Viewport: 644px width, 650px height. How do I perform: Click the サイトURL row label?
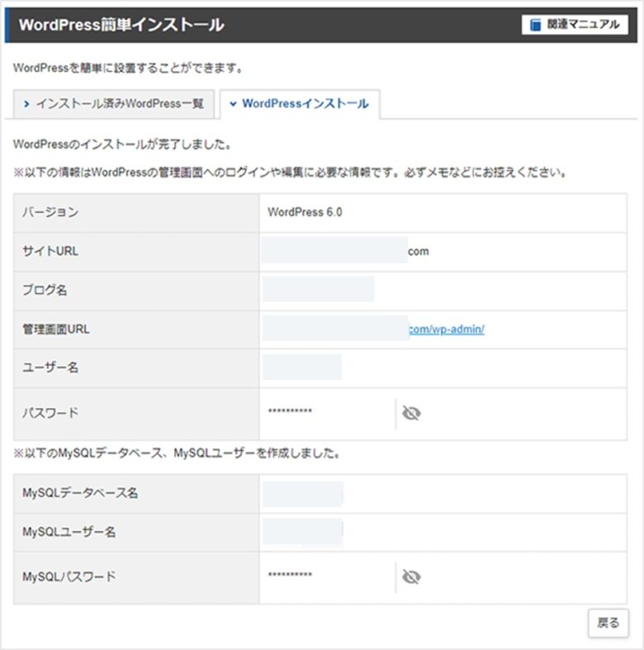[x=50, y=251]
